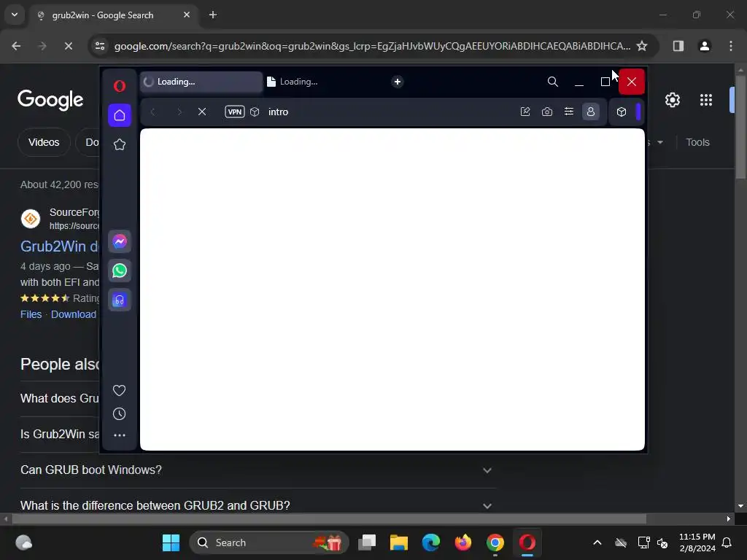
Task: Go back in Chrome
Action: pyautogui.click(x=16, y=46)
